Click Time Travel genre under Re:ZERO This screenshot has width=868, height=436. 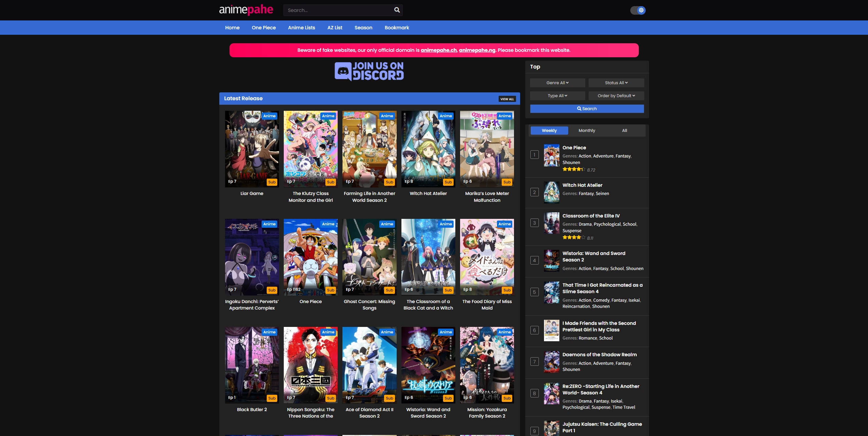point(623,407)
